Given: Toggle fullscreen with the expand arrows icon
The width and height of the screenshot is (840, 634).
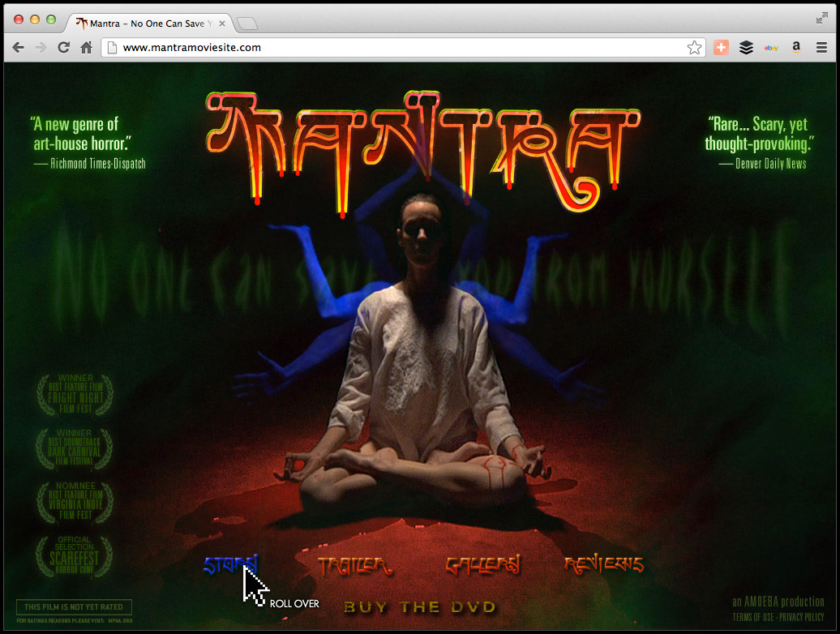Looking at the screenshot, I should point(821,19).
